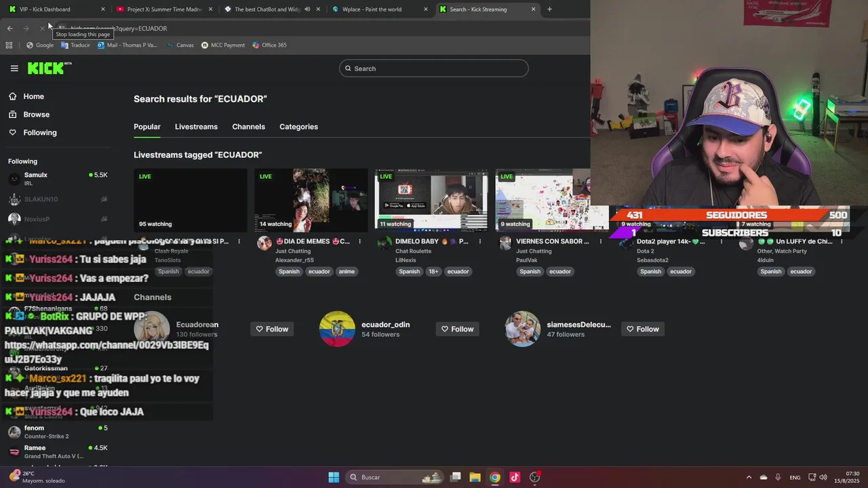Close the VIP - Kick Dashboard tab
Viewport: 868px width, 488px height.
[103, 9]
